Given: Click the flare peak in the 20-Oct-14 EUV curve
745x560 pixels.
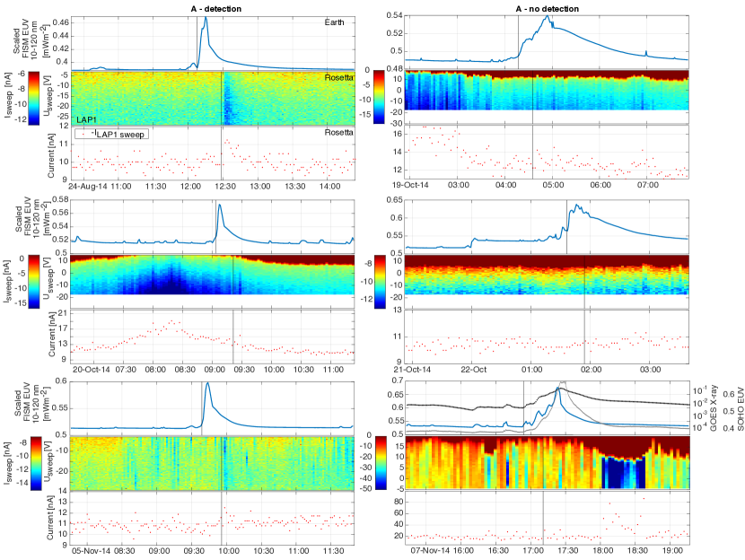Looking at the screenshot, I should click(220, 206).
